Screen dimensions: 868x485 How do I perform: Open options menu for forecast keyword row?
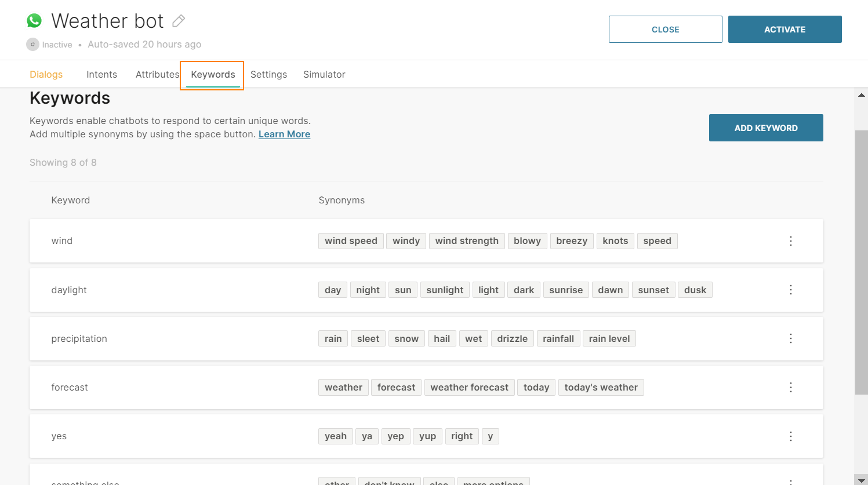(x=790, y=387)
